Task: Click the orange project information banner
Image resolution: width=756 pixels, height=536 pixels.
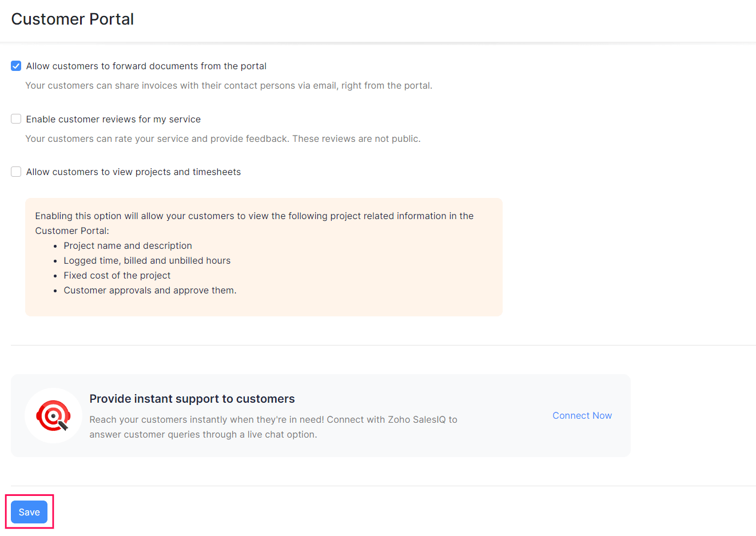Action: pyautogui.click(x=263, y=257)
